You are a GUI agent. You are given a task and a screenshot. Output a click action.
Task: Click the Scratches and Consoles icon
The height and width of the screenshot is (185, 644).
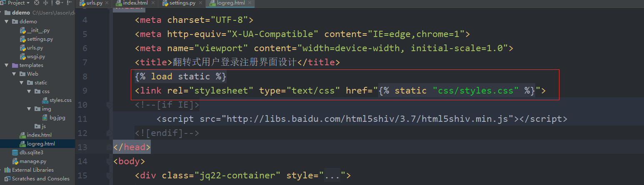point(7,179)
